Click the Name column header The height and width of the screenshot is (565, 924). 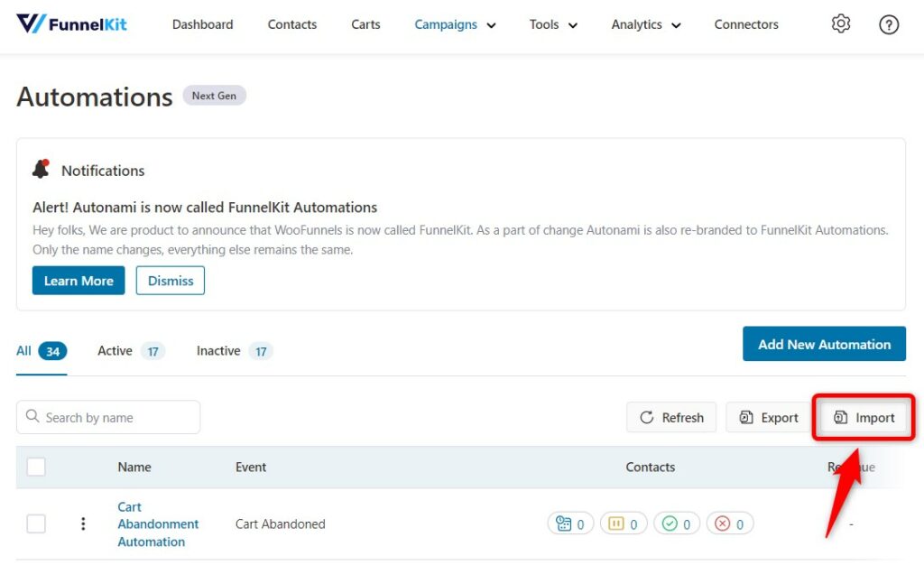134,467
